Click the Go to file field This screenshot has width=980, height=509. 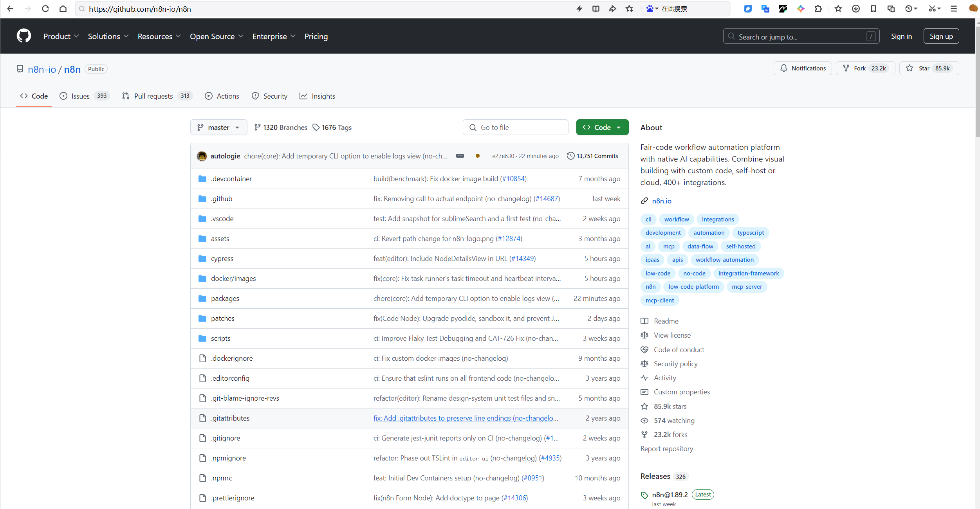pos(515,127)
